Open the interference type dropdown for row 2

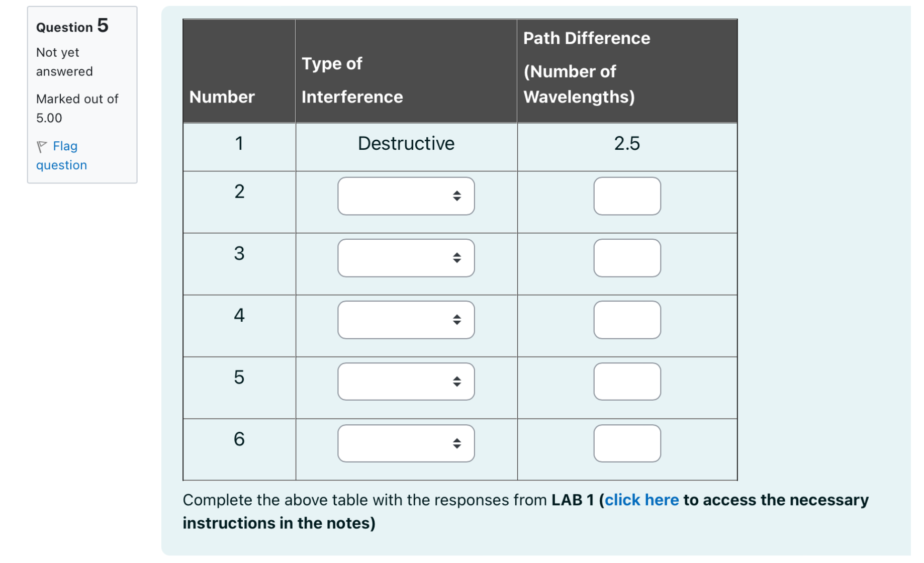click(x=405, y=196)
